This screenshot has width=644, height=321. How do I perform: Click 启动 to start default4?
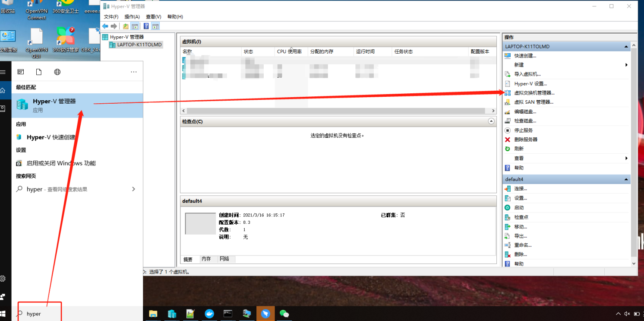point(518,208)
